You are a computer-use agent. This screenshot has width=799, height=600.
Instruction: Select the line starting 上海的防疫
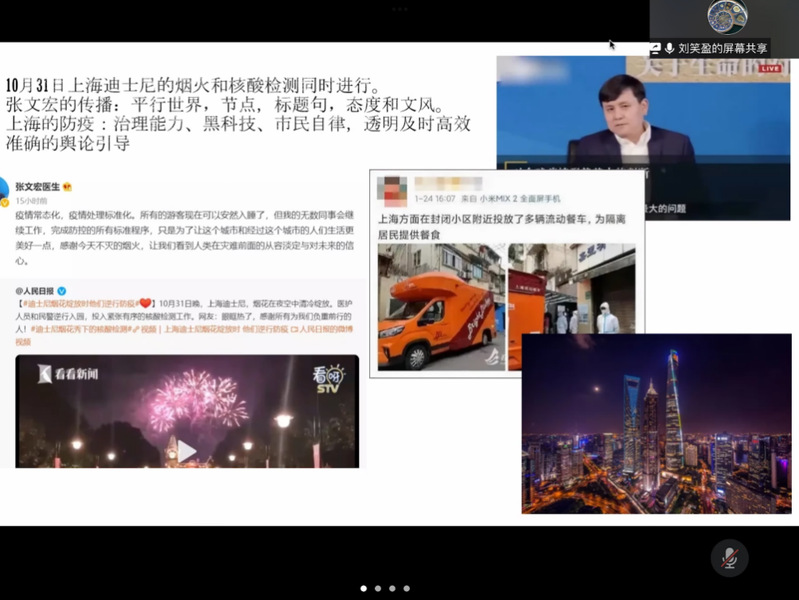[x=238, y=124]
